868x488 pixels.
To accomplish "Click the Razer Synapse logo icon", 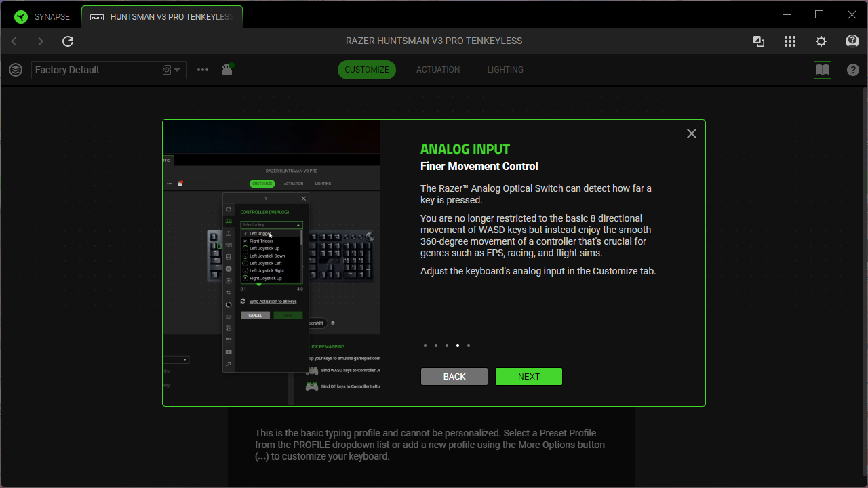I will (x=21, y=17).
